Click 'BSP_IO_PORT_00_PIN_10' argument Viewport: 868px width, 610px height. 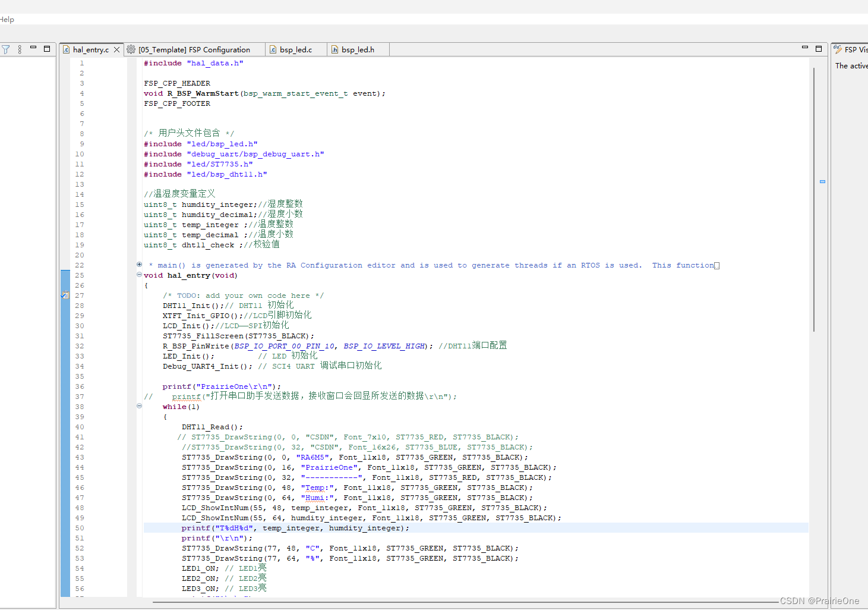point(285,346)
